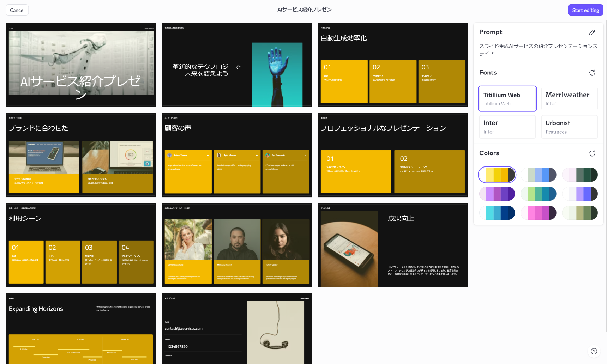Image resolution: width=607 pixels, height=364 pixels.
Task: Choose the Merriweather and Inter font pair
Action: [569, 99]
